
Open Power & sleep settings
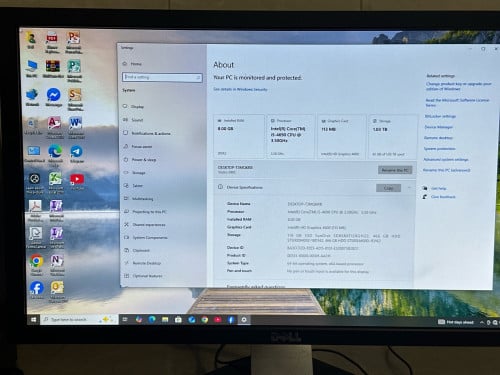point(140,160)
